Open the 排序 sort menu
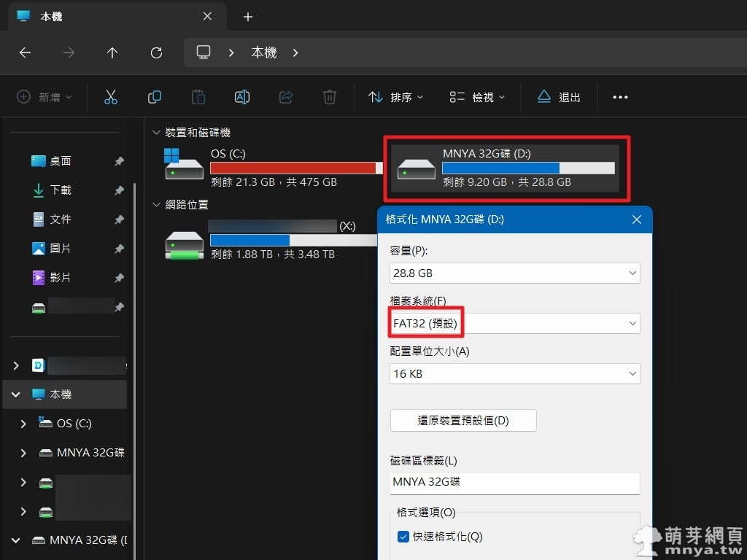 point(396,97)
